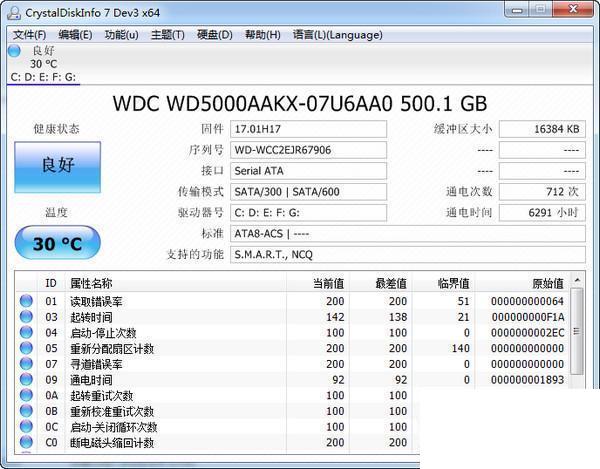
Task: Select the 起转重试次数 attribute row
Action: pos(218,395)
